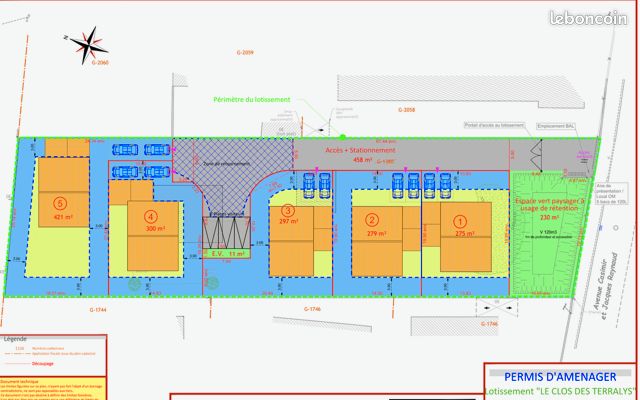The image size is (640, 400).
Task: Click the 'G-1744' parcel label
Action: (x=98, y=310)
